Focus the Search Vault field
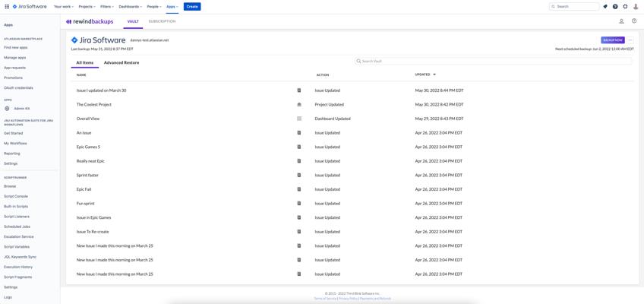The height and width of the screenshot is (304, 644). pos(494,62)
